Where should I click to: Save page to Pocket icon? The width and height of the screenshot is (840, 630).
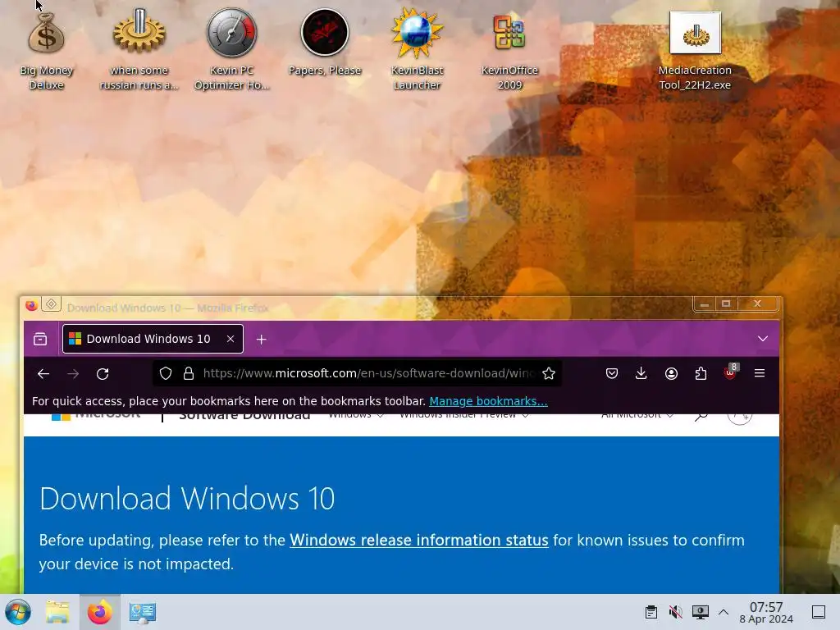coord(612,373)
